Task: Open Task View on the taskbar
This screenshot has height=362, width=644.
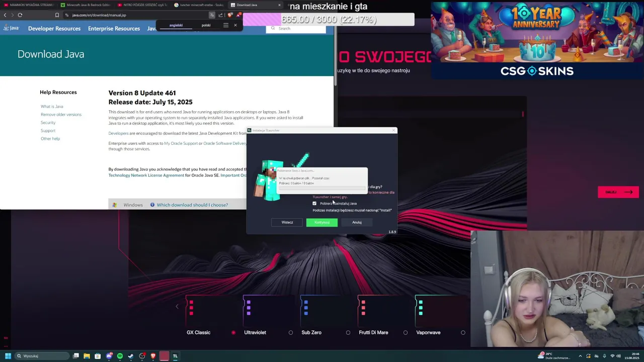Action: pyautogui.click(x=76, y=356)
